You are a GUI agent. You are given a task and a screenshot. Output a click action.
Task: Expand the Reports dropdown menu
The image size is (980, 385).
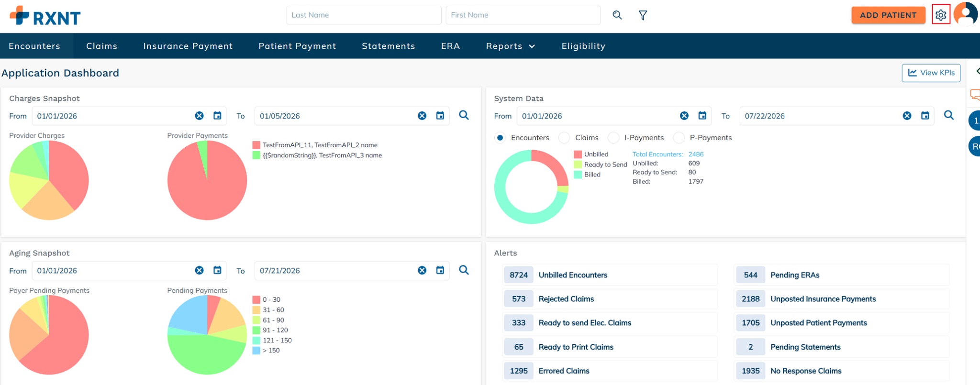[511, 46]
